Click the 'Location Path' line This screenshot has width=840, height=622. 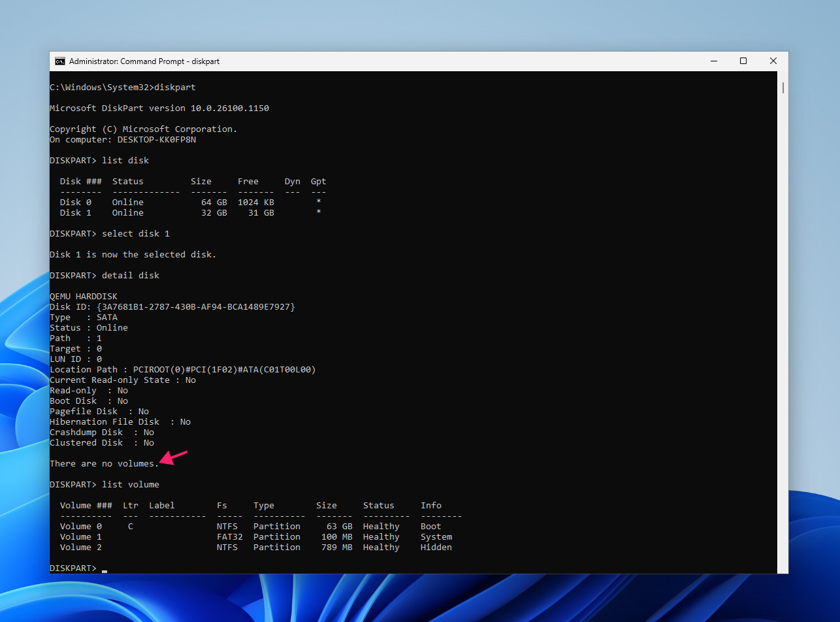click(183, 369)
